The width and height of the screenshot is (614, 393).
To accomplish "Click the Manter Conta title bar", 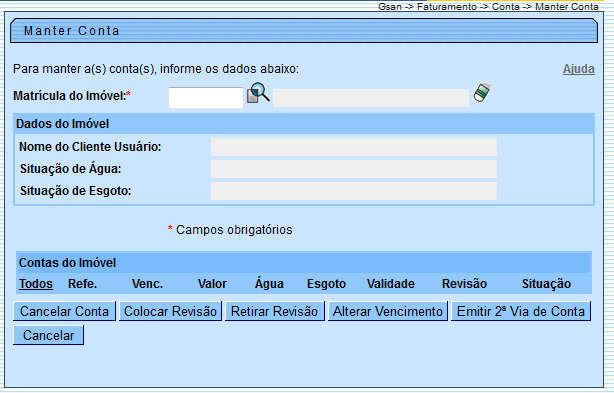I will (x=304, y=31).
